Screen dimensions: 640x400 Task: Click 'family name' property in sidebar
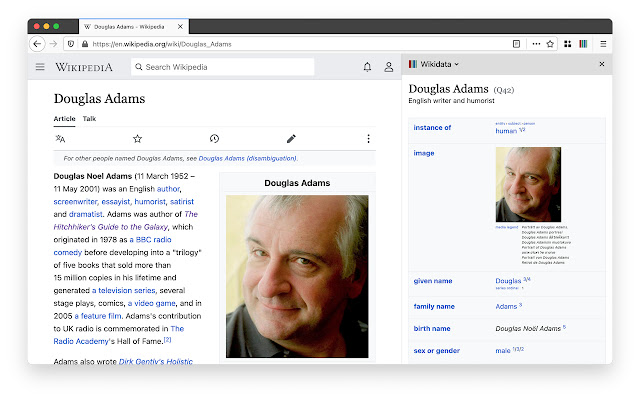click(x=434, y=307)
